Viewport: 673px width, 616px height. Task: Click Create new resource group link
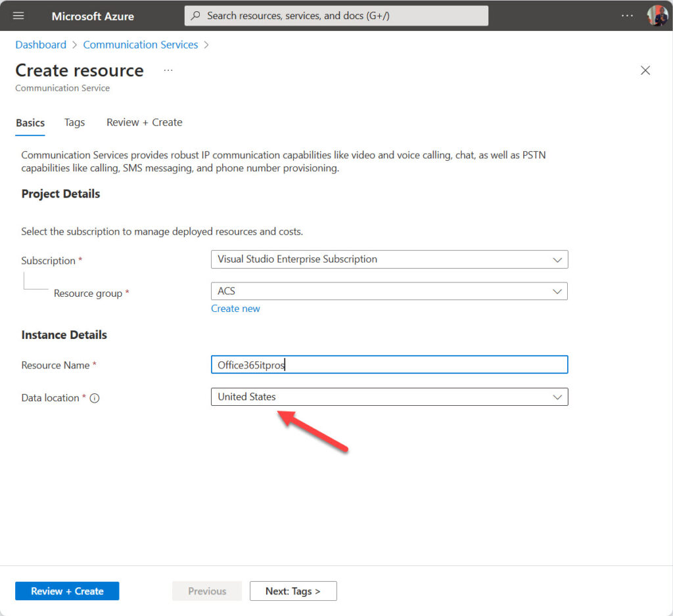(236, 309)
